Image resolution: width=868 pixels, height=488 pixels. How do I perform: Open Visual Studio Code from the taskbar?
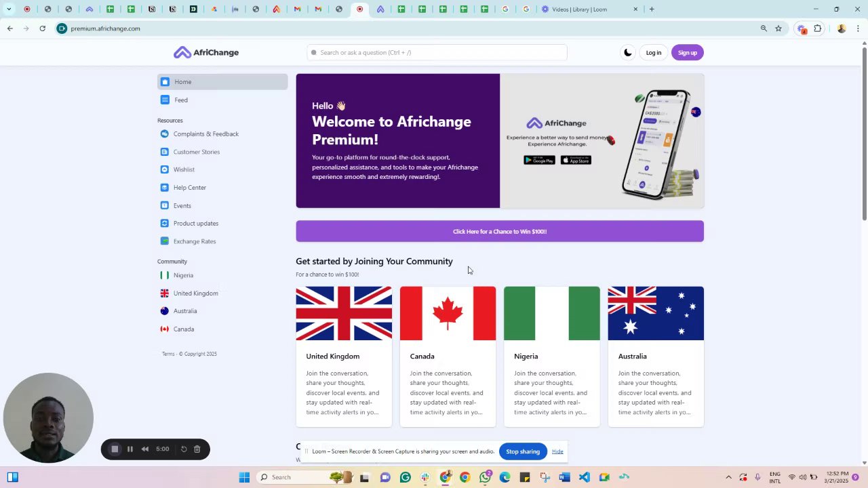(585, 477)
